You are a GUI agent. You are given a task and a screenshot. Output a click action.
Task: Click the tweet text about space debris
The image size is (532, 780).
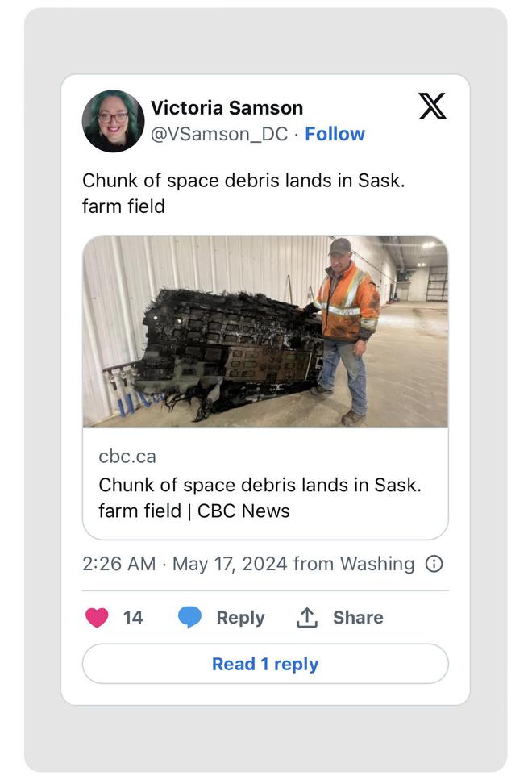[x=243, y=193]
